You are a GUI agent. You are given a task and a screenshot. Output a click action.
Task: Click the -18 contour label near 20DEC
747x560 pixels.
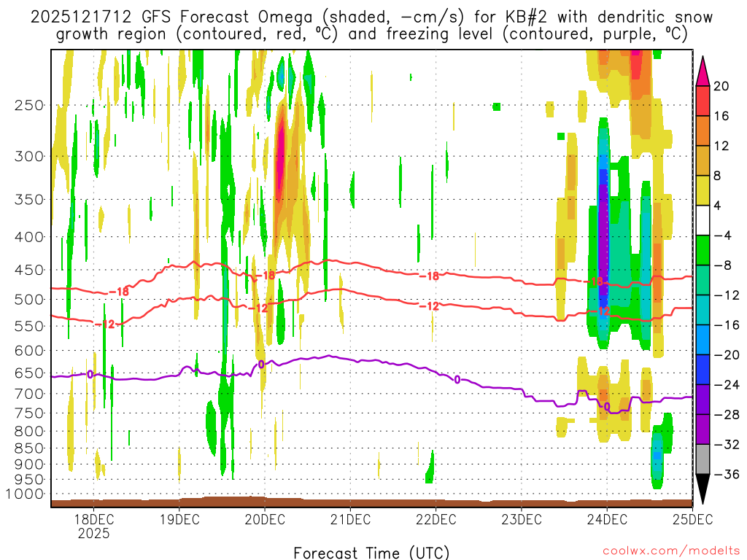point(266,275)
